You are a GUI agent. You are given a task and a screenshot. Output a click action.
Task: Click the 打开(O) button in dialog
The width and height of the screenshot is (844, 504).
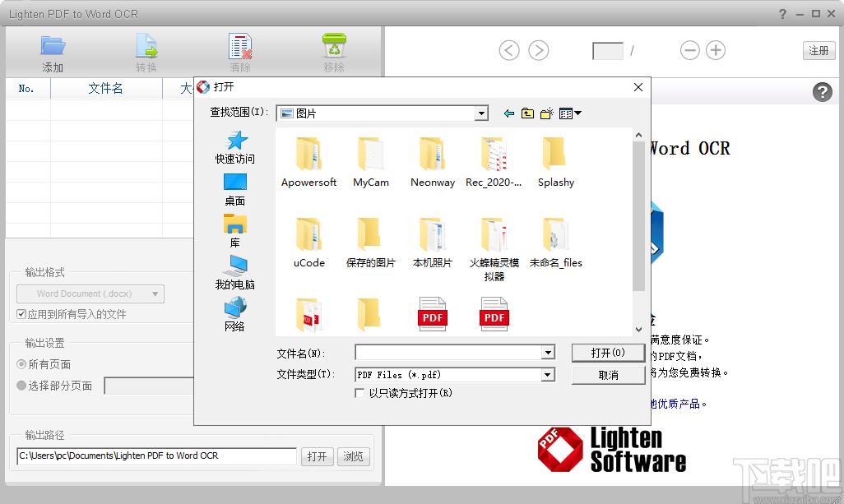[608, 353]
